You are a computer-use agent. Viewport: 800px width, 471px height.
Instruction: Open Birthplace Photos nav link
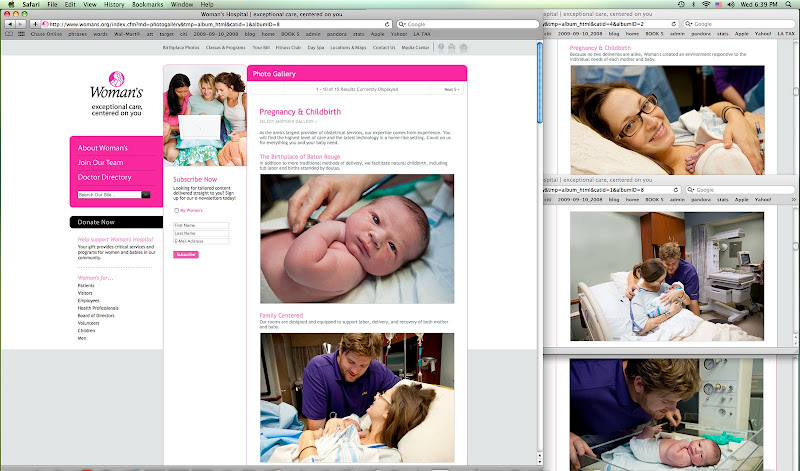(x=181, y=47)
